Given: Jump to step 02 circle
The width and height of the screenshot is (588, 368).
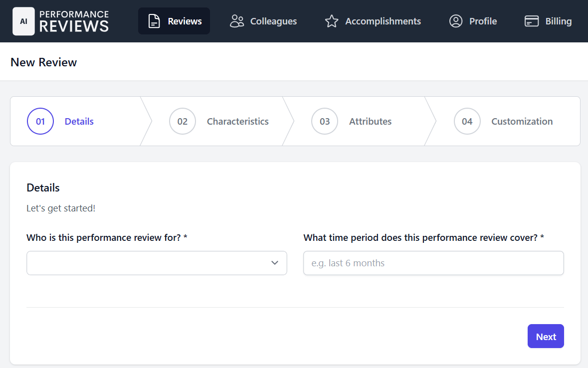Looking at the screenshot, I should click(x=183, y=121).
